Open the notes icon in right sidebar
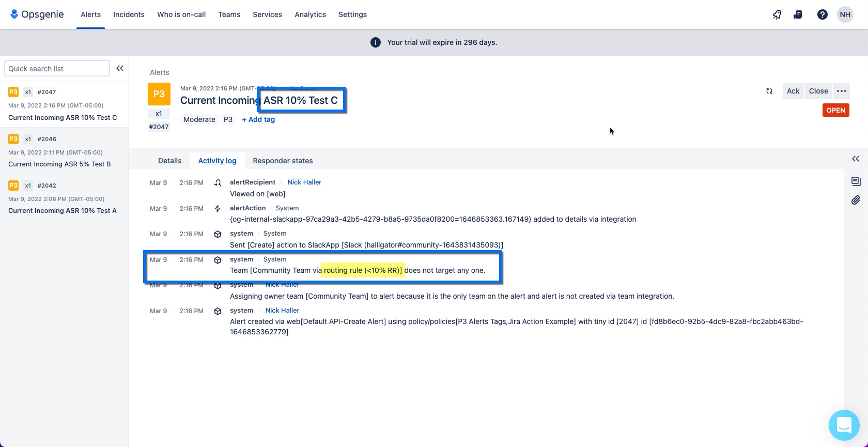The image size is (868, 447). [856, 181]
